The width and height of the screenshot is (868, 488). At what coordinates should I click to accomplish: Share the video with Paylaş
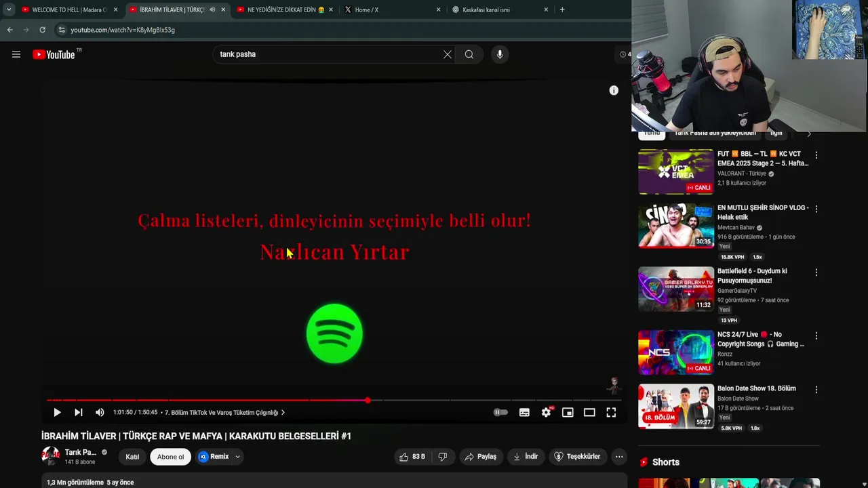click(480, 457)
